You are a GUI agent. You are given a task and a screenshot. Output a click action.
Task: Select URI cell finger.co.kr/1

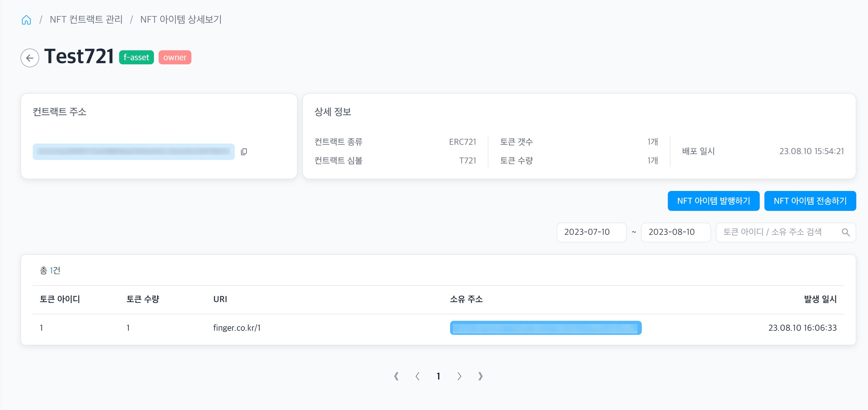pyautogui.click(x=237, y=328)
